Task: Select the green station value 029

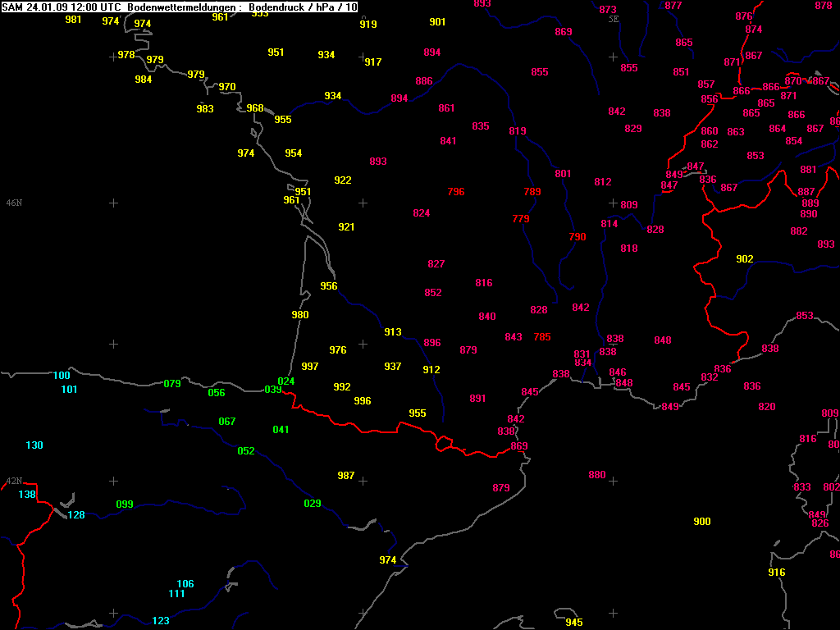Action: click(313, 504)
